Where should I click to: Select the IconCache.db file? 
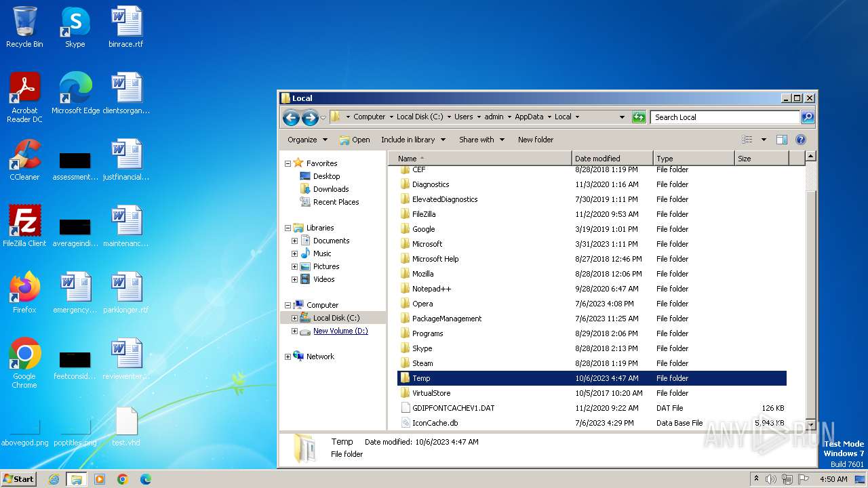[592, 423]
